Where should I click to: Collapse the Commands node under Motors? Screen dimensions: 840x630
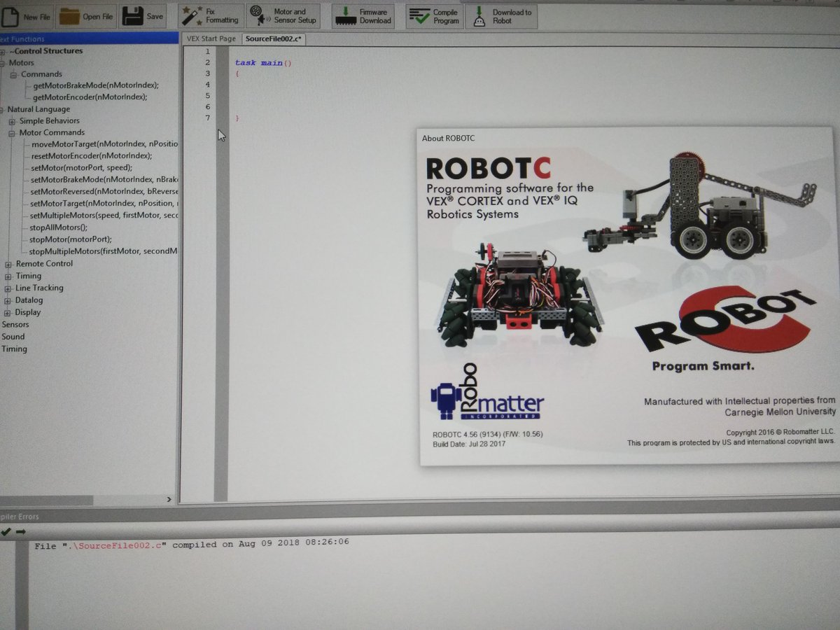(x=13, y=74)
